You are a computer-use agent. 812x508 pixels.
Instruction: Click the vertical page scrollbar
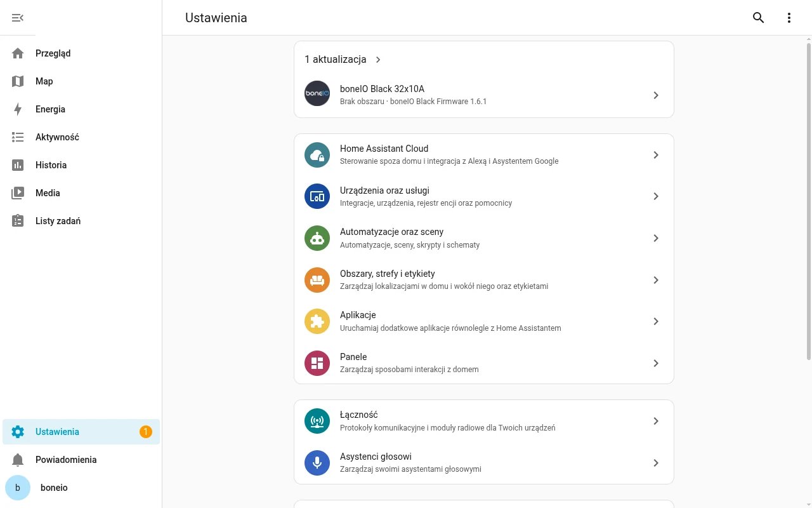tap(808, 201)
